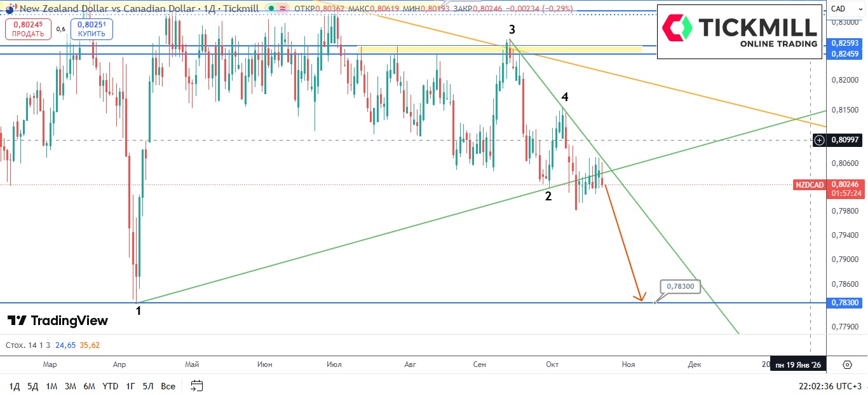Click the Stochastic indicator legend Стох. 14 1 3

pos(27,345)
